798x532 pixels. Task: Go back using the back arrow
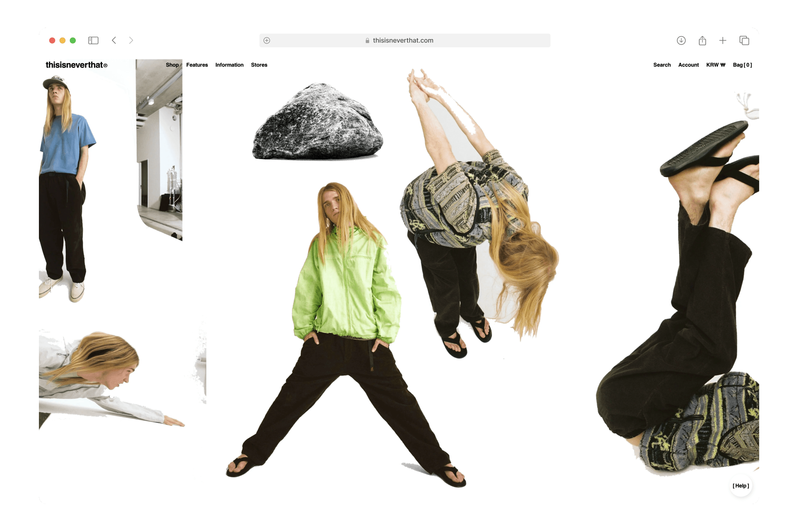tap(114, 40)
